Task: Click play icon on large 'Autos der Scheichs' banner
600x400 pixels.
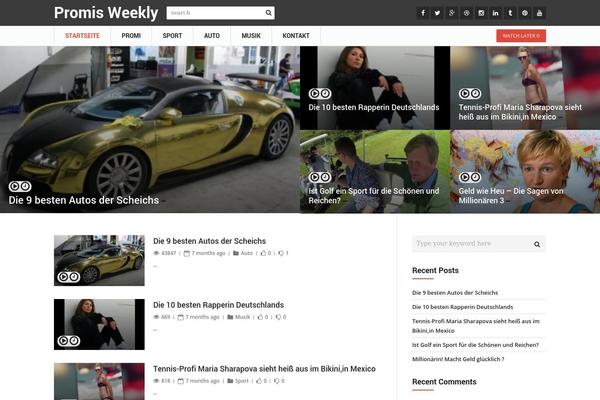Action: tap(15, 186)
